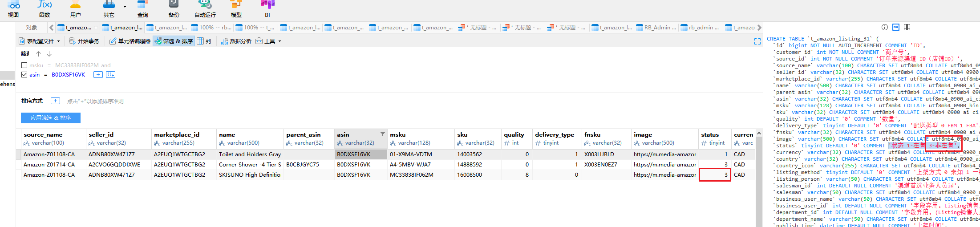Screen dimensions: 980x227
Task: Click the data grid vertical scrollbar
Action: coord(759,178)
